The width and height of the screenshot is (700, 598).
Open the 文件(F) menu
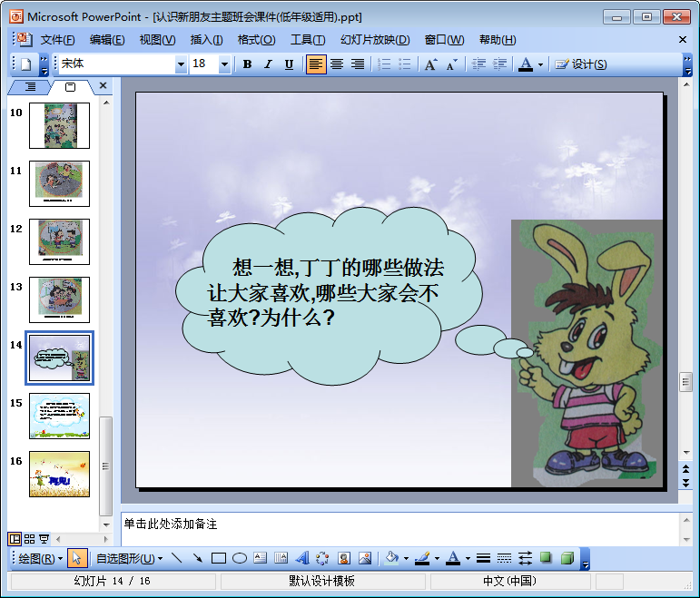(x=57, y=40)
